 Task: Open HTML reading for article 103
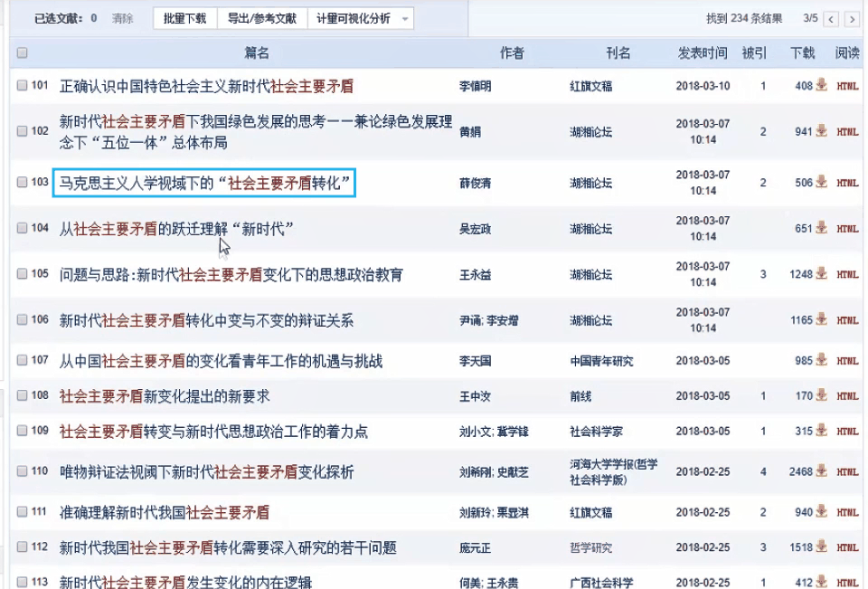pyautogui.click(x=847, y=183)
